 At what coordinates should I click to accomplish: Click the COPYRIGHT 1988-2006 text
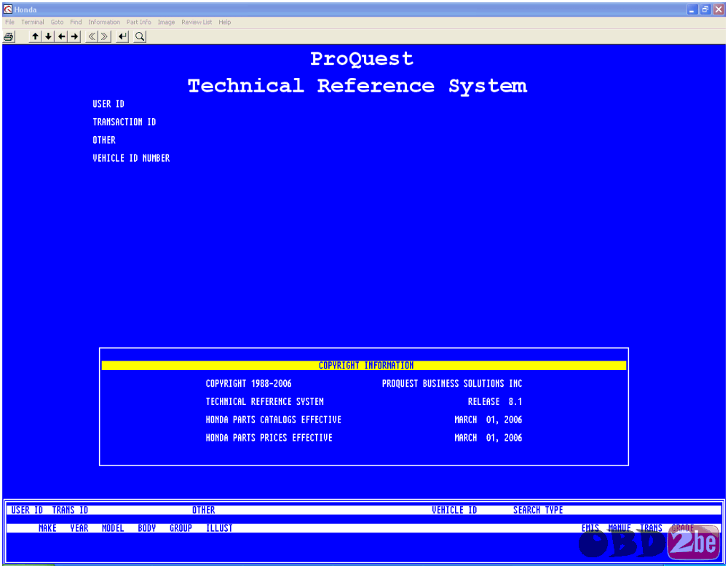coord(249,383)
